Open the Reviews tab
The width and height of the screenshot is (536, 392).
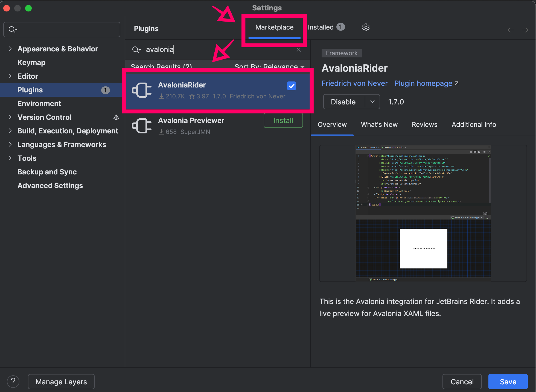pyautogui.click(x=424, y=125)
